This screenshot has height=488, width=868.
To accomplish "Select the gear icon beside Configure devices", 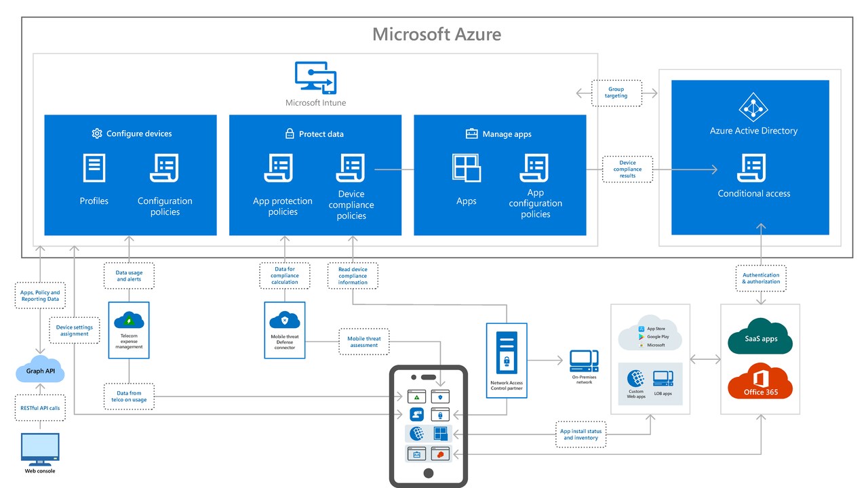I will (97, 134).
